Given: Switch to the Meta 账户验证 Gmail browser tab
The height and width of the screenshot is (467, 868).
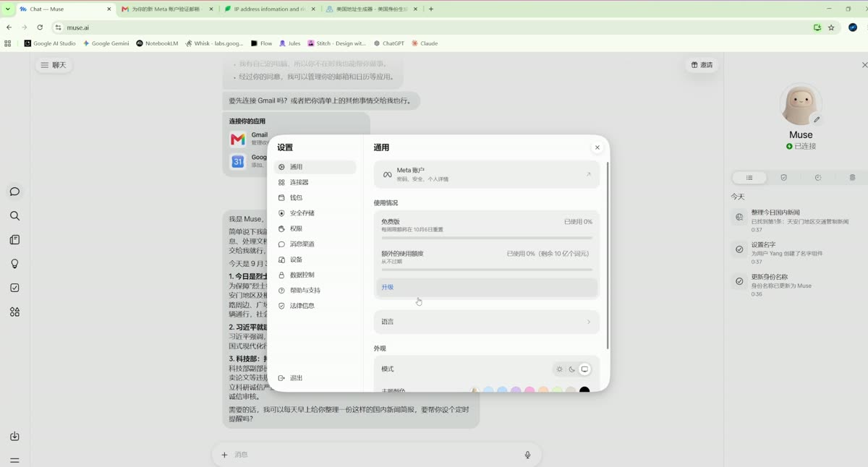Looking at the screenshot, I should coord(166,9).
